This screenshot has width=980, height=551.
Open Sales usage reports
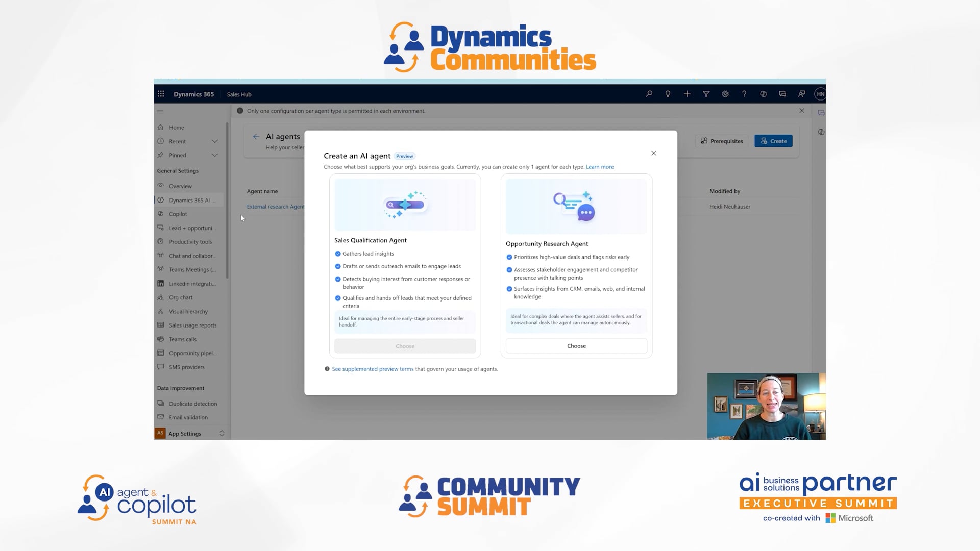point(192,325)
